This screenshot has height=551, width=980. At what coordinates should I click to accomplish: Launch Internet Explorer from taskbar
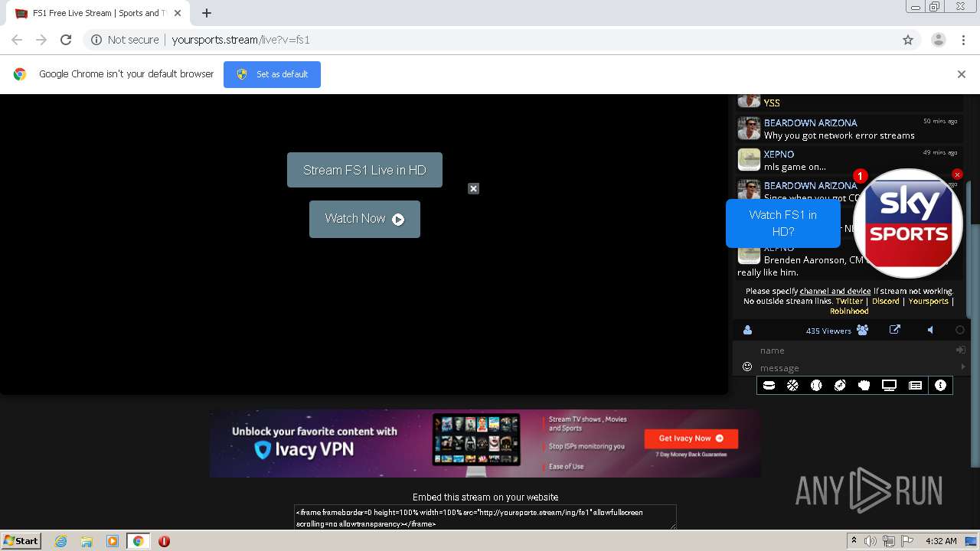pyautogui.click(x=60, y=541)
